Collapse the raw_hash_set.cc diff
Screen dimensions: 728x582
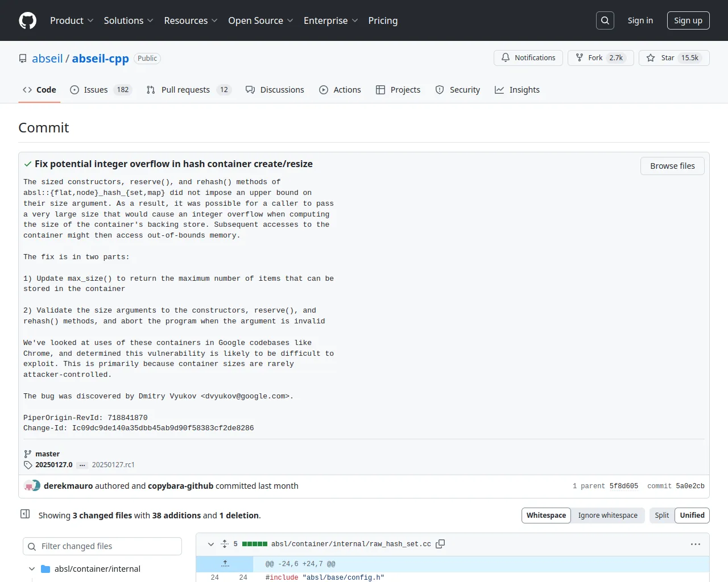[211, 544]
